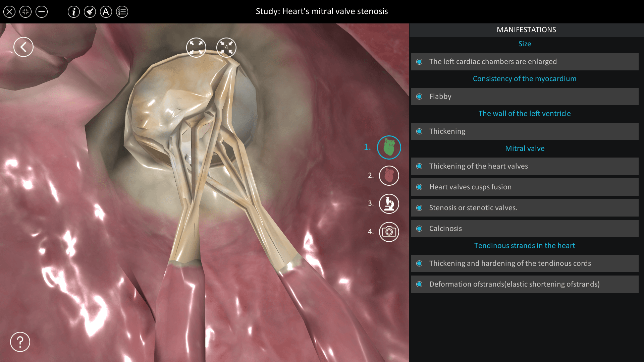Open the information (i) icon
The height and width of the screenshot is (362, 644).
74,12
